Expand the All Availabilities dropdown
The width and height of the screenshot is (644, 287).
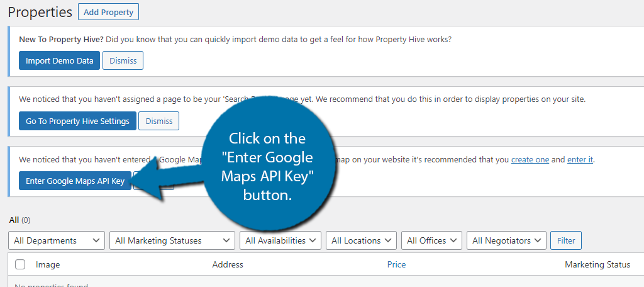(x=280, y=240)
